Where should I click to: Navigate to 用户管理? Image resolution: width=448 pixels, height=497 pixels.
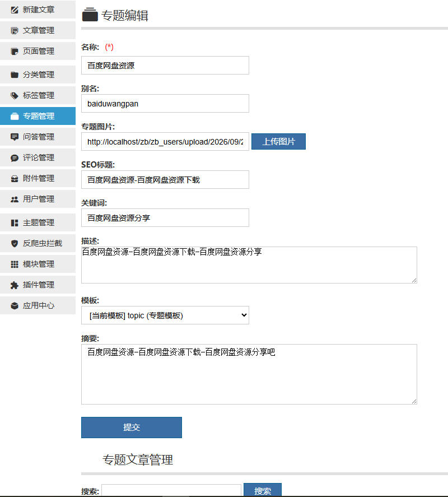coord(38,199)
